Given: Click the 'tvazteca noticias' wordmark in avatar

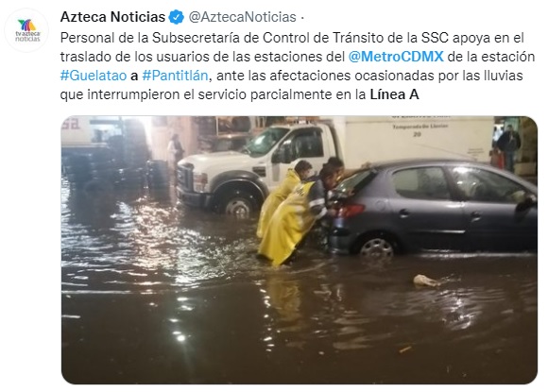Looking at the screenshot, I should [27, 36].
